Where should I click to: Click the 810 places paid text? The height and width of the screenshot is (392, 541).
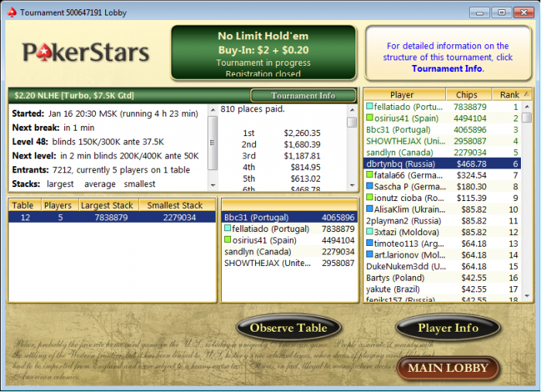point(253,109)
